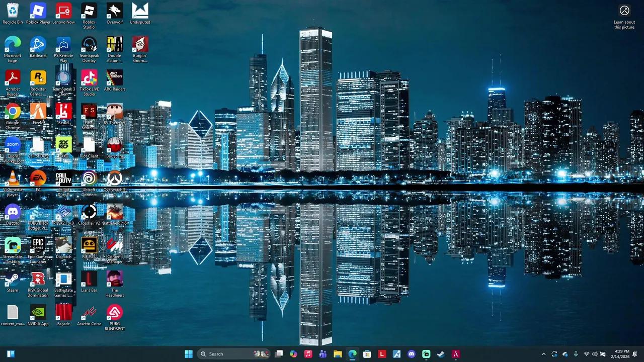Select the Façade desktop shortcut
This screenshot has height=362, width=644.
click(63, 316)
